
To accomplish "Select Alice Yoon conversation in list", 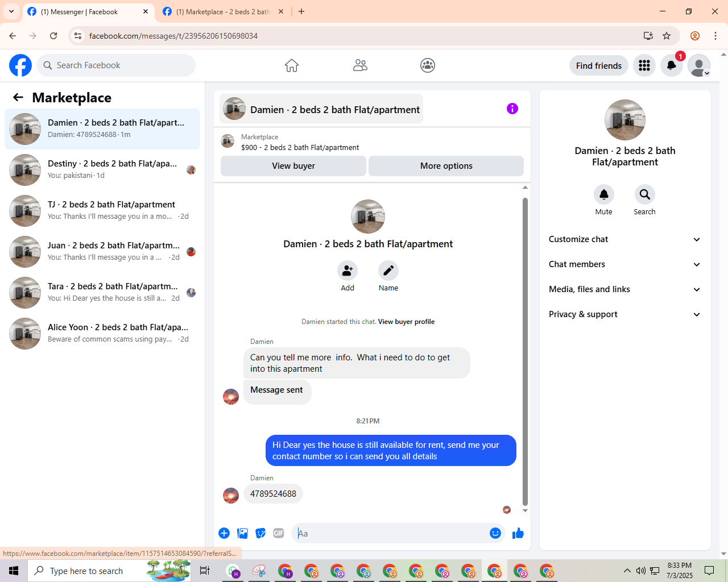I will pos(102,334).
